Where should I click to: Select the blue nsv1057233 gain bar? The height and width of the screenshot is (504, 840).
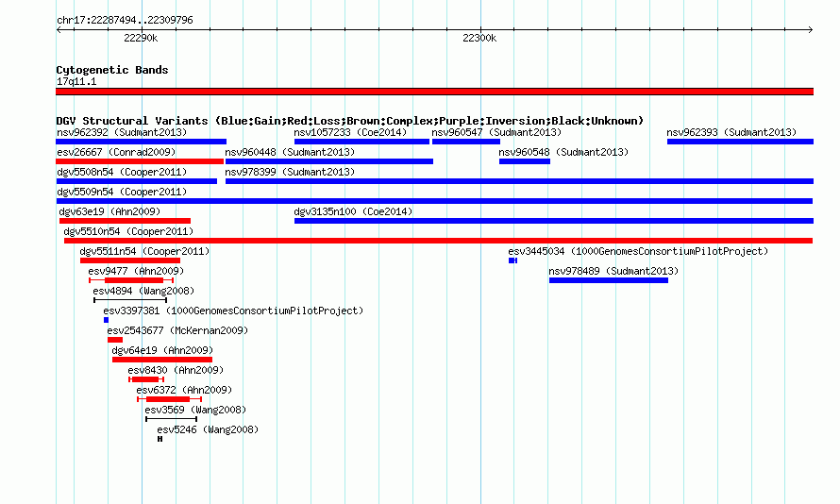pos(361,142)
